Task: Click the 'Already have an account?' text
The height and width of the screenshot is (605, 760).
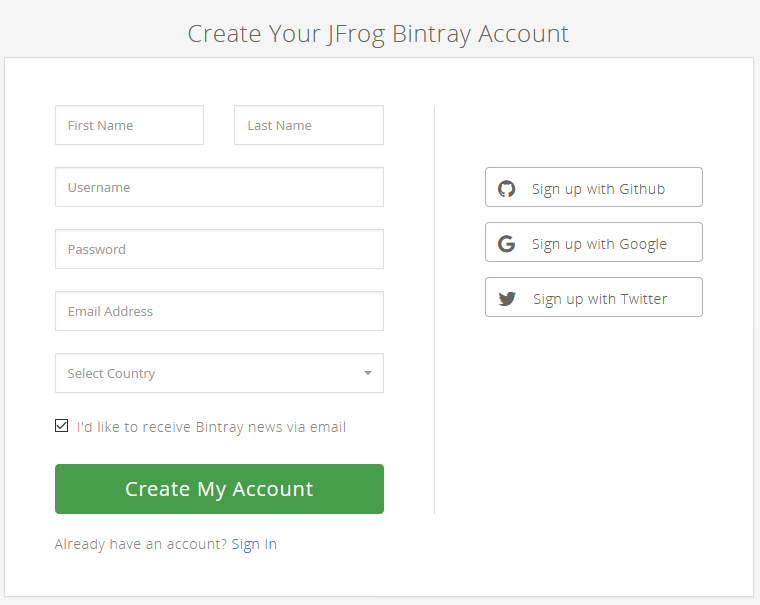Action: point(141,544)
